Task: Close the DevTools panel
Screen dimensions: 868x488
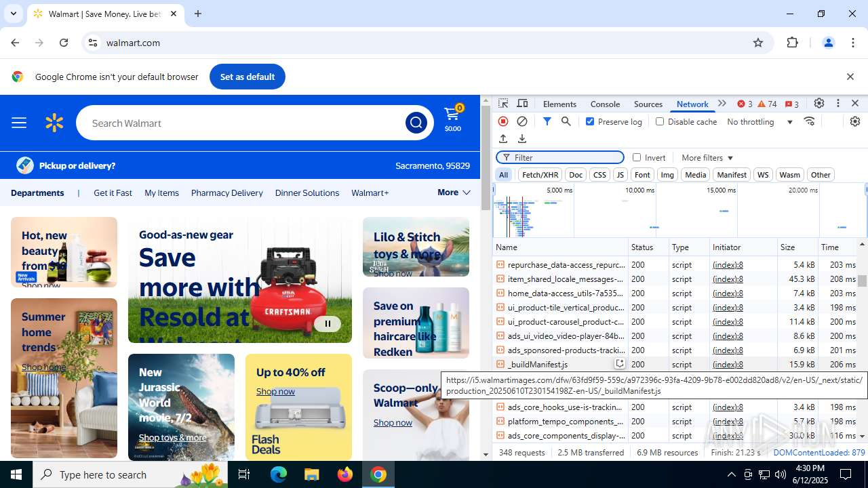Action: coord(855,104)
